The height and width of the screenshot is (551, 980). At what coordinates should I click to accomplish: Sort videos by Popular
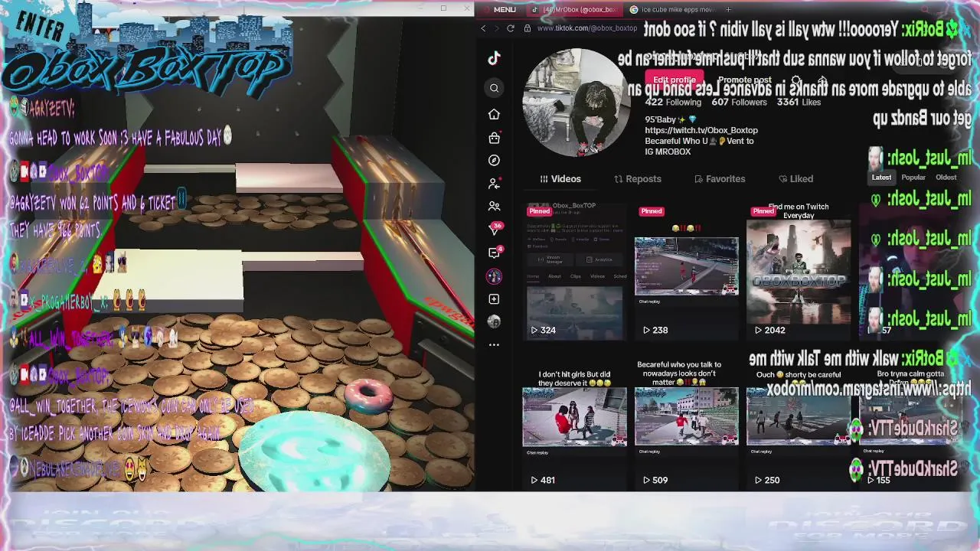[x=913, y=178]
